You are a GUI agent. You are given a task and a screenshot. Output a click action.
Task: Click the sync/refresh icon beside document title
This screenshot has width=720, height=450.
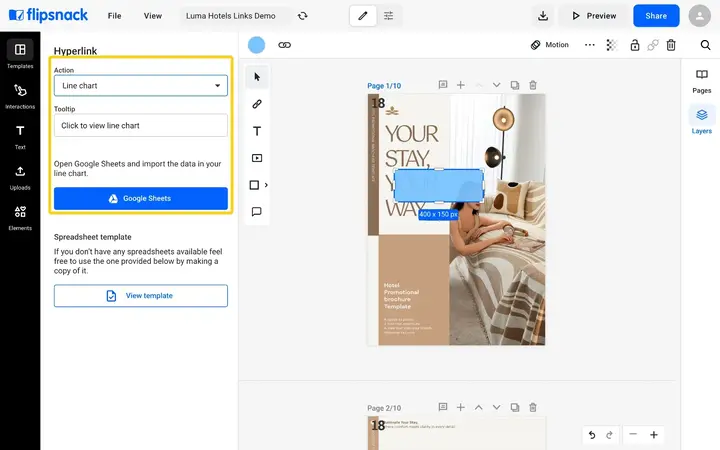303,16
